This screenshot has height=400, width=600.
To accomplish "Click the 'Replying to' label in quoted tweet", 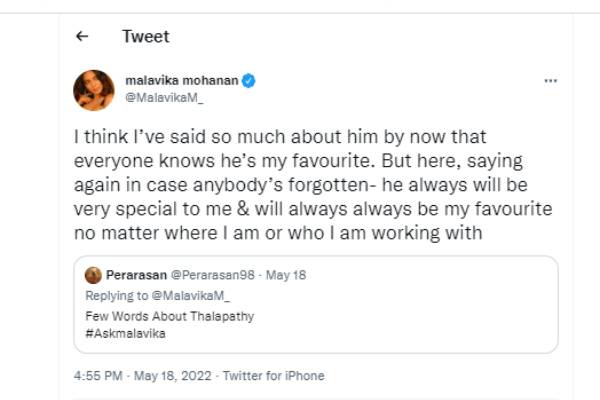I will [112, 296].
